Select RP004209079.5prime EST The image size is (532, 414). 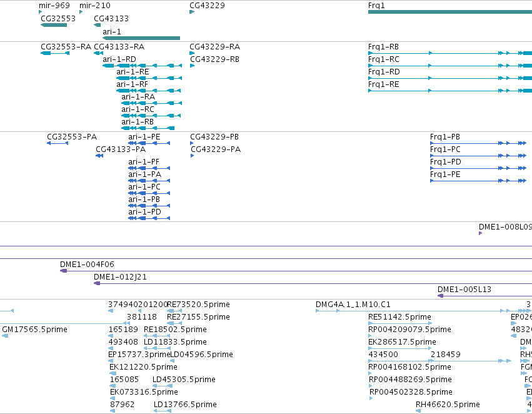(370, 336)
